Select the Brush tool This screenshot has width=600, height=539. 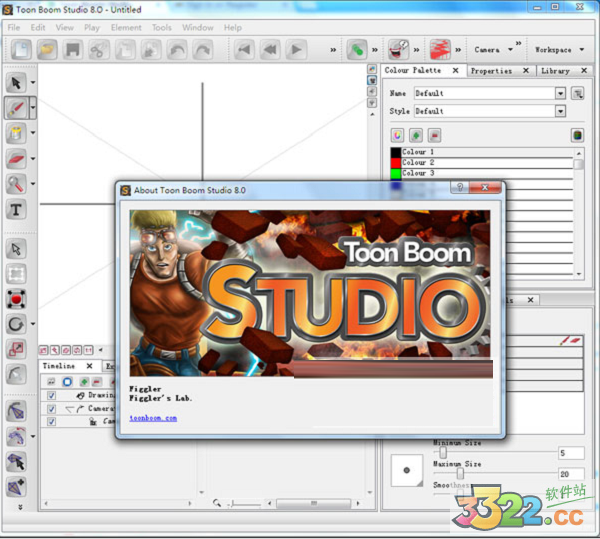point(16,108)
